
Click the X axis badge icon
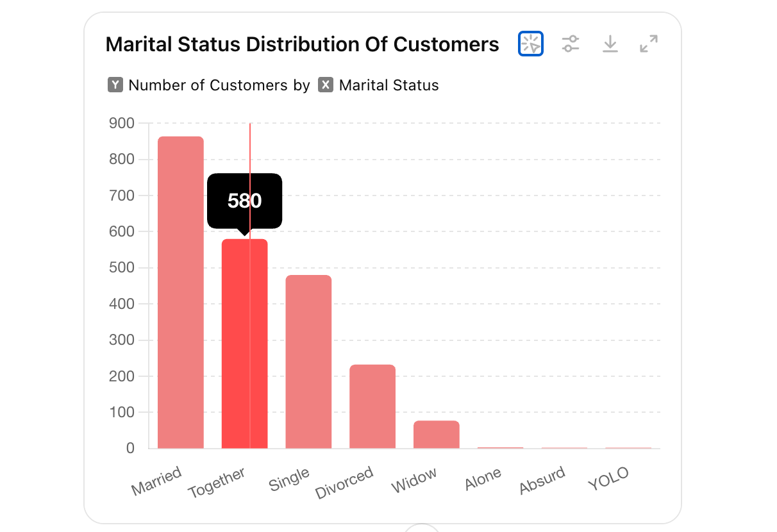(326, 85)
